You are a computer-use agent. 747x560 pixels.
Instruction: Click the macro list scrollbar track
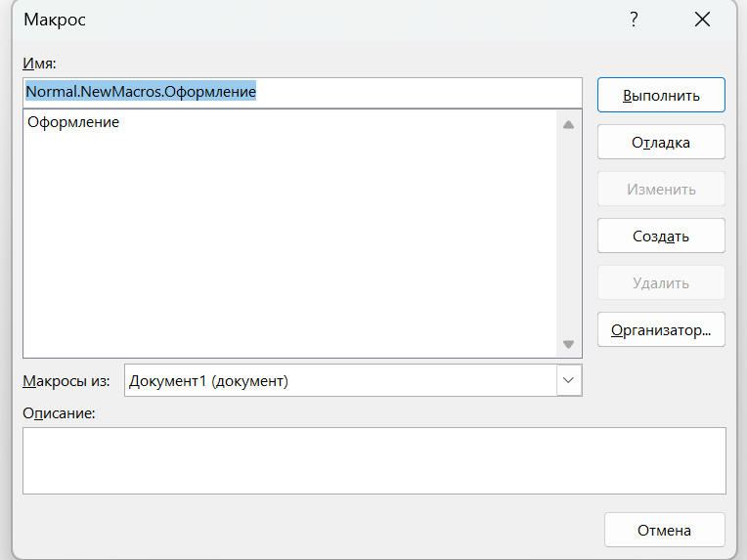point(569,235)
